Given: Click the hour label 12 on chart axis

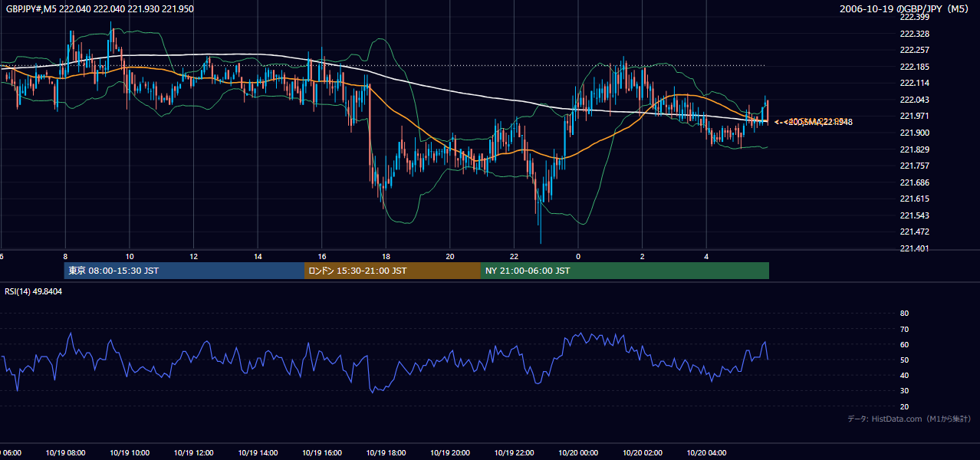Looking at the screenshot, I should pos(193,256).
